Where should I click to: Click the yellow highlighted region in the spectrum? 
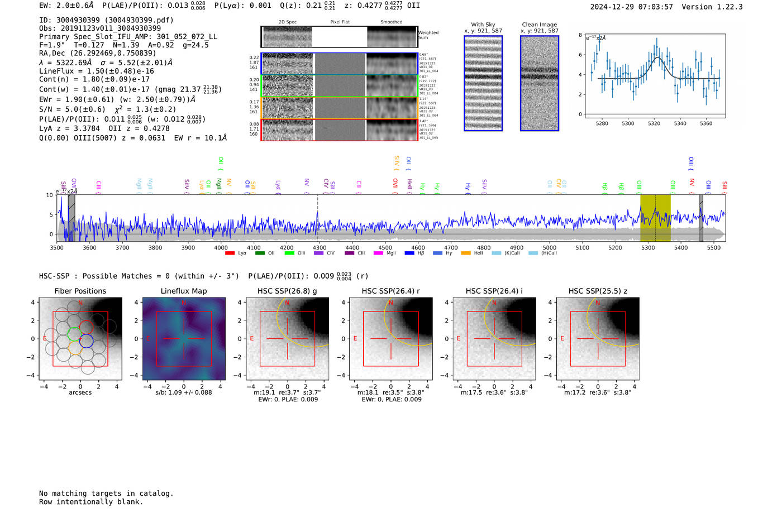tap(655, 218)
